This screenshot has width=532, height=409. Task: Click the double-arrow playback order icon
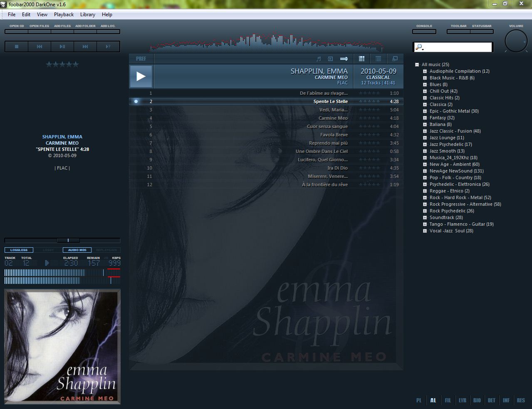pos(344,59)
